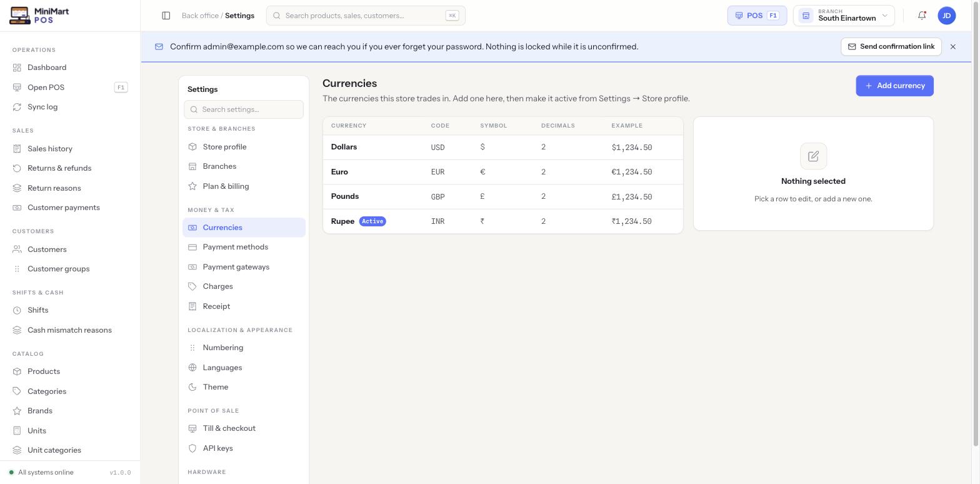The width and height of the screenshot is (980, 484).
Task: Click the Search settings input
Action: pyautogui.click(x=244, y=109)
